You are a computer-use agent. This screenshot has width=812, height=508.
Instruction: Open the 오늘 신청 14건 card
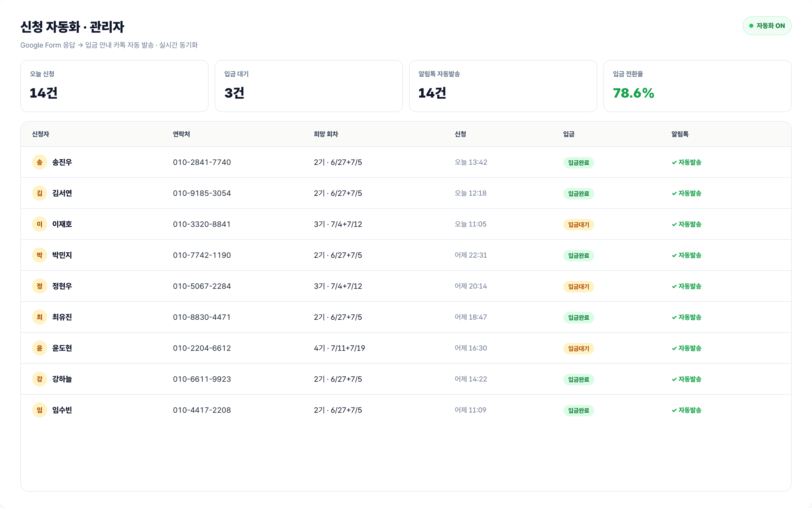click(x=115, y=86)
